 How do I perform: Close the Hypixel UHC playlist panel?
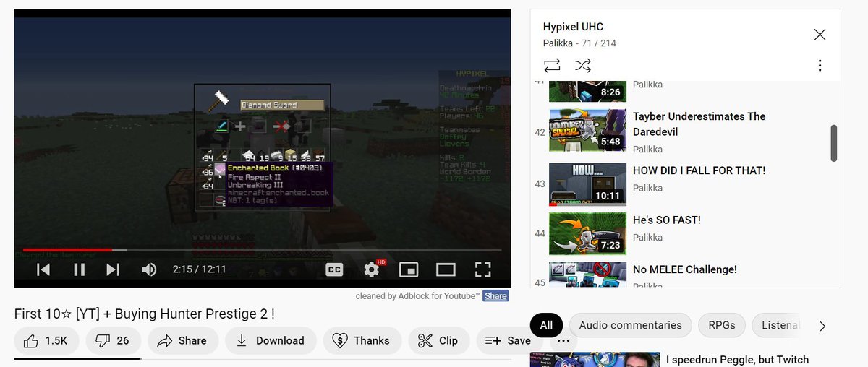tap(820, 34)
